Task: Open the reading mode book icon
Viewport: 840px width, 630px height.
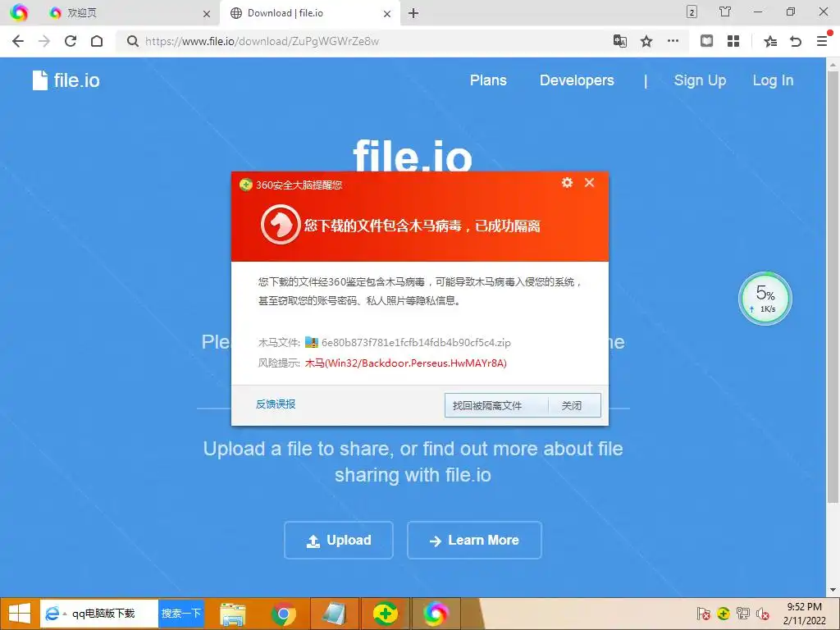Action: (706, 41)
